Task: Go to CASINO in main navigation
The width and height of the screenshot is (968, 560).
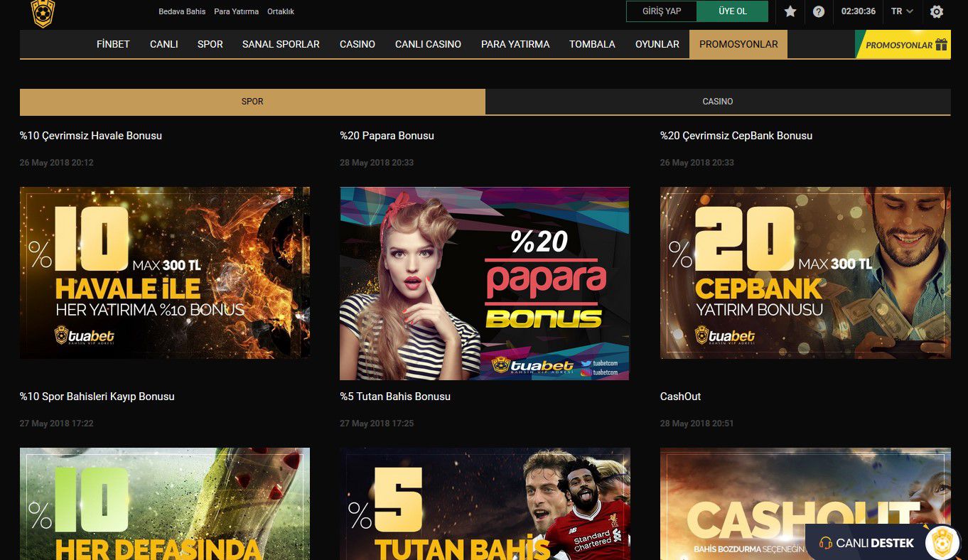Action: coord(357,44)
